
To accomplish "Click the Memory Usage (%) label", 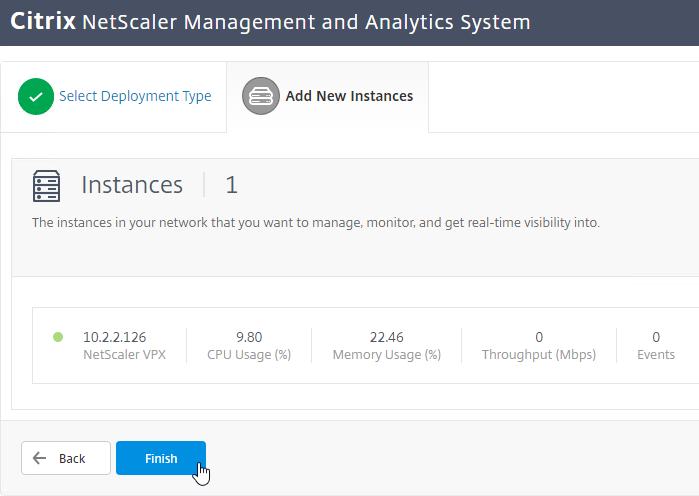I will 387,355.
